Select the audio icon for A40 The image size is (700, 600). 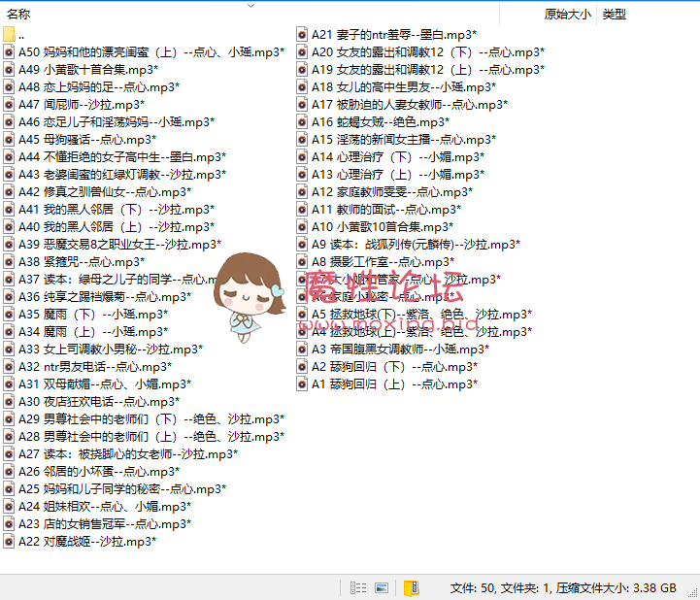(9, 227)
